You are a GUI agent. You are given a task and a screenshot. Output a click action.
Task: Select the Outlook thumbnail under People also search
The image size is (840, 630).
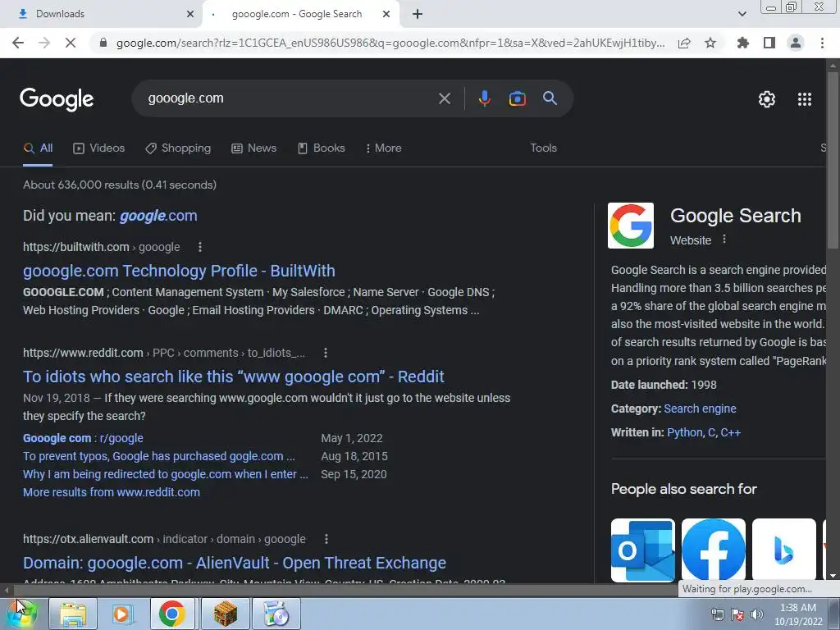click(x=643, y=550)
